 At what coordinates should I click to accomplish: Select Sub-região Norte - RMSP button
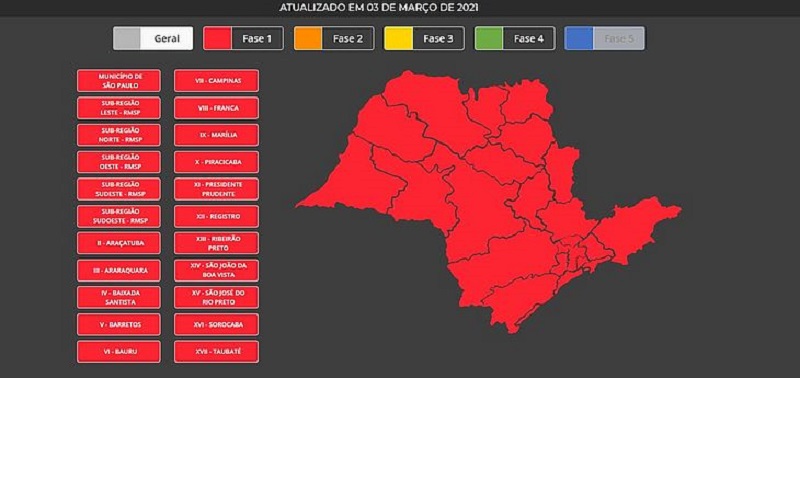(x=119, y=135)
